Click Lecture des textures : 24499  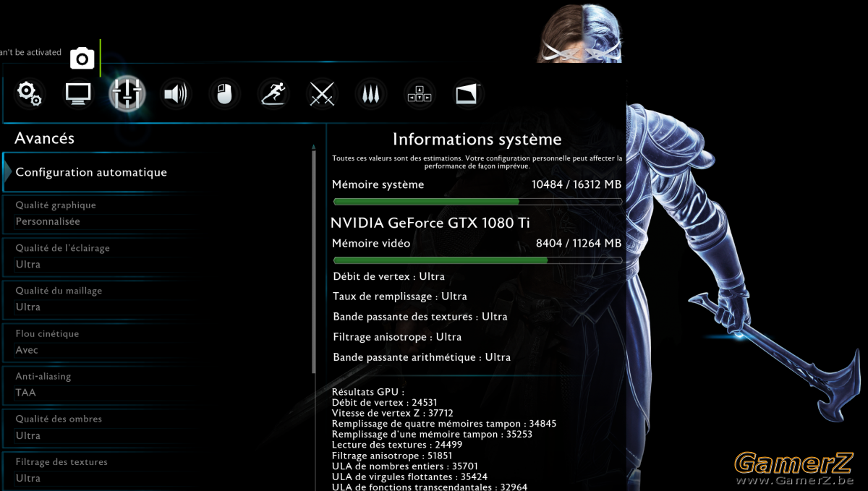coord(396,445)
